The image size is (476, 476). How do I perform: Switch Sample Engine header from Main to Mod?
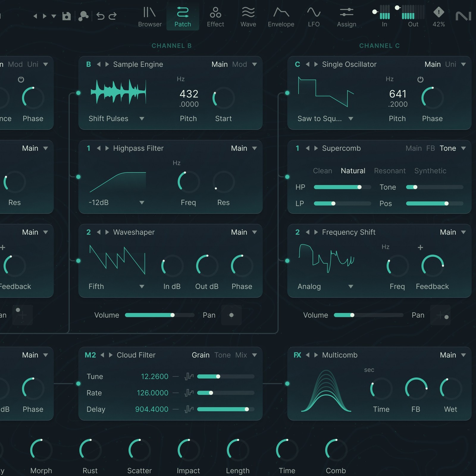click(x=239, y=64)
